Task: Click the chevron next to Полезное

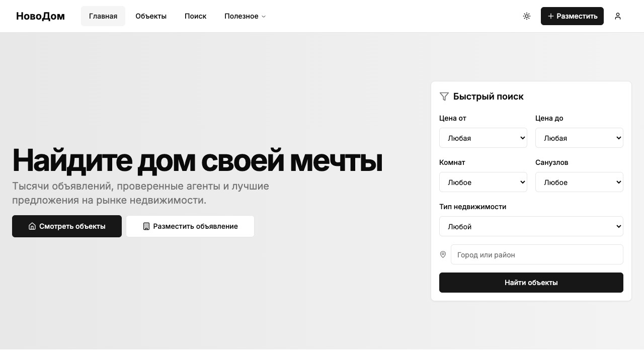Action: (x=264, y=16)
